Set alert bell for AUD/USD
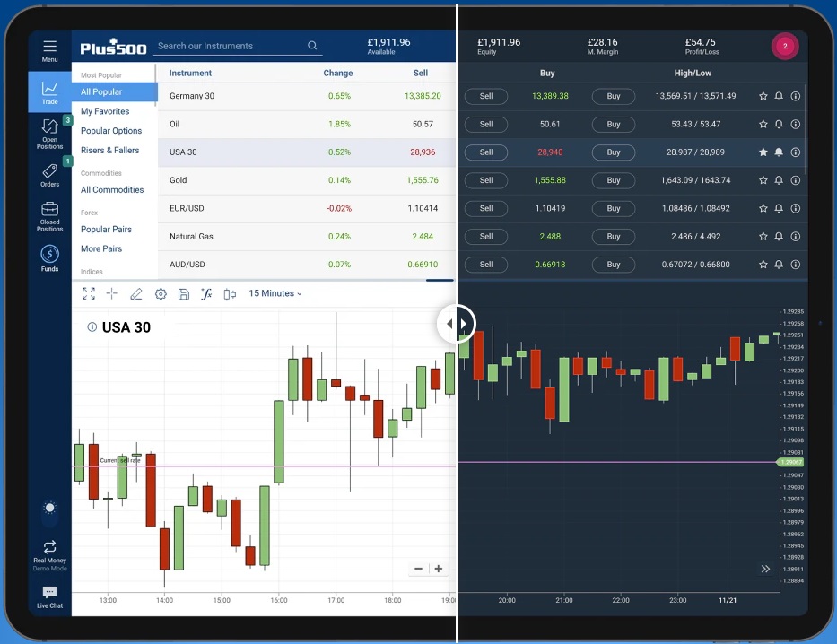The image size is (837, 644). [x=779, y=264]
